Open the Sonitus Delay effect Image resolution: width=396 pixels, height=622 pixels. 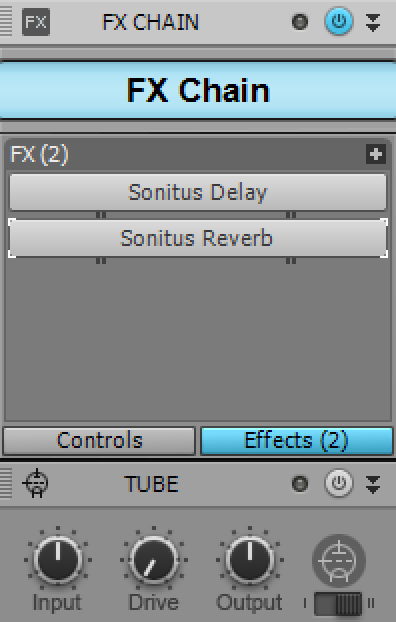click(x=198, y=192)
